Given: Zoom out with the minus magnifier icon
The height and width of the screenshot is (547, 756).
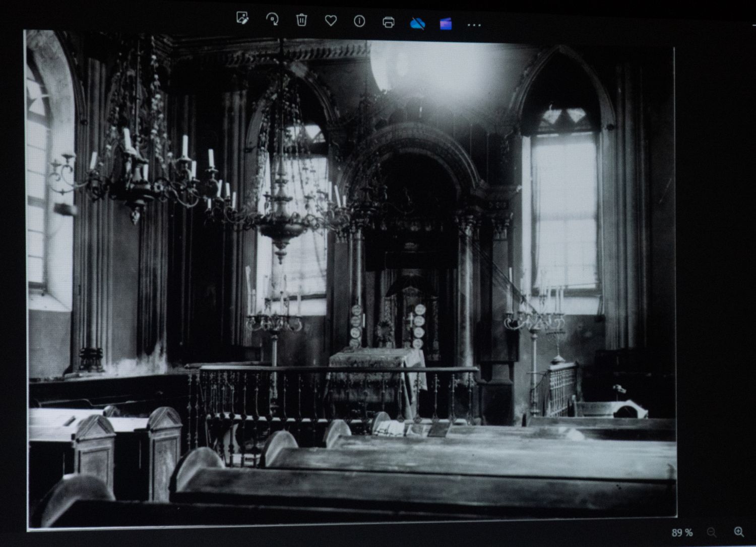Looking at the screenshot, I should [712, 532].
